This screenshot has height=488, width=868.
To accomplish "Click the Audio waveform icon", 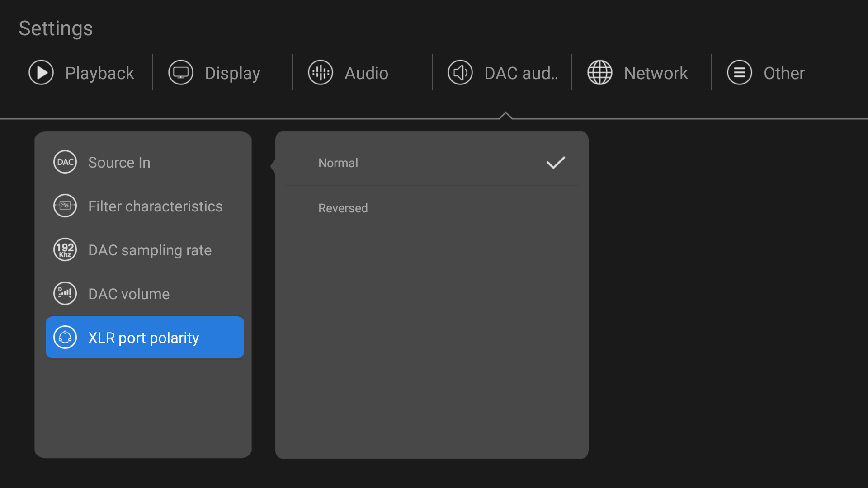I will (x=321, y=73).
